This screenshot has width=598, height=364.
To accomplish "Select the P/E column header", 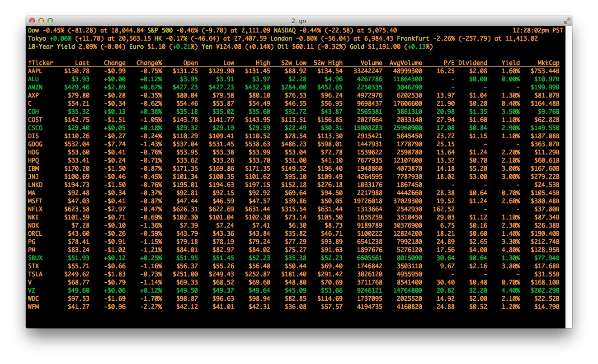I will [449, 63].
